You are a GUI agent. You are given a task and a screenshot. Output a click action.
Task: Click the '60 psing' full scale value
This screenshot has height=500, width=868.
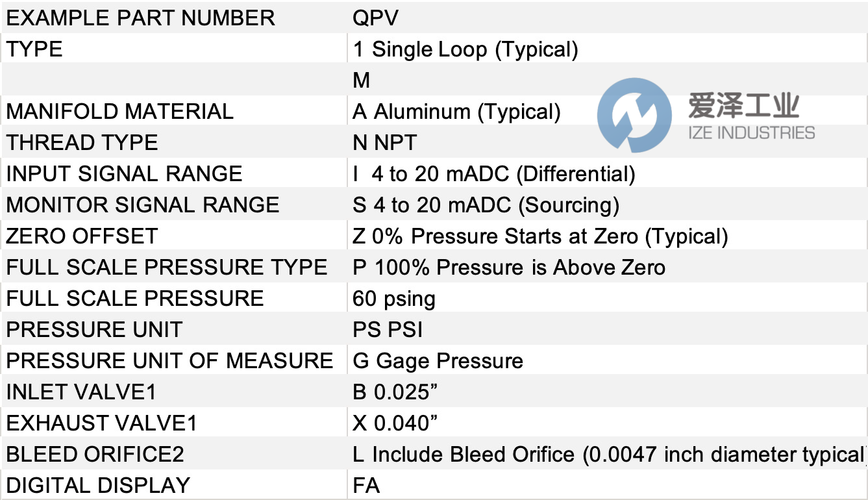[x=394, y=299]
